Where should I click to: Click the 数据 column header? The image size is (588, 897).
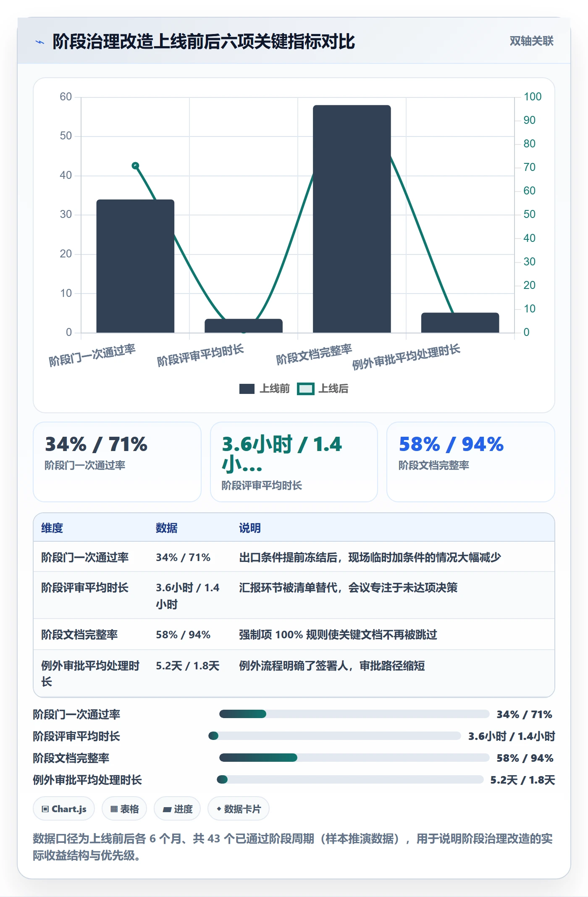tap(167, 528)
